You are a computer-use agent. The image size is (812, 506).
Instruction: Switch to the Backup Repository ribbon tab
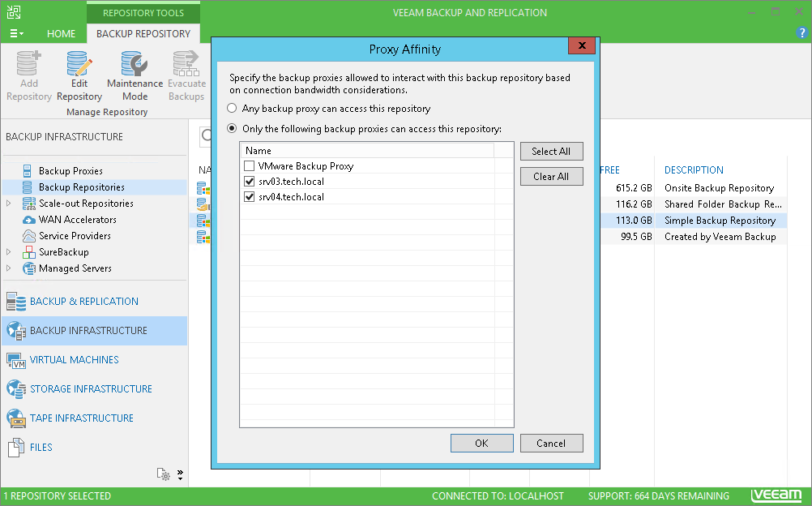(143, 34)
